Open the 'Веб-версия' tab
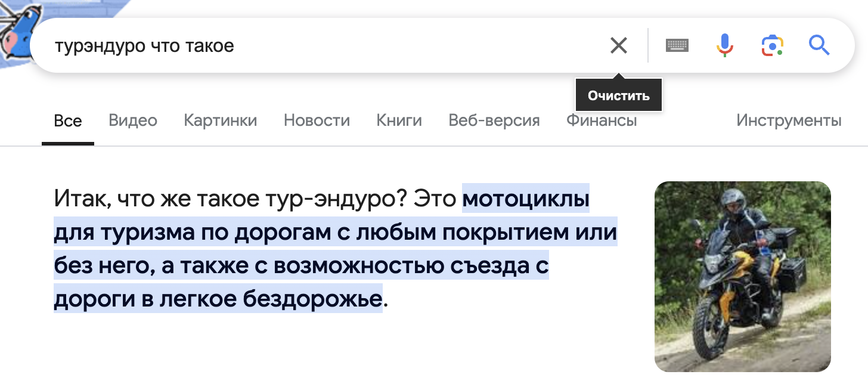868x390 pixels. (x=494, y=121)
